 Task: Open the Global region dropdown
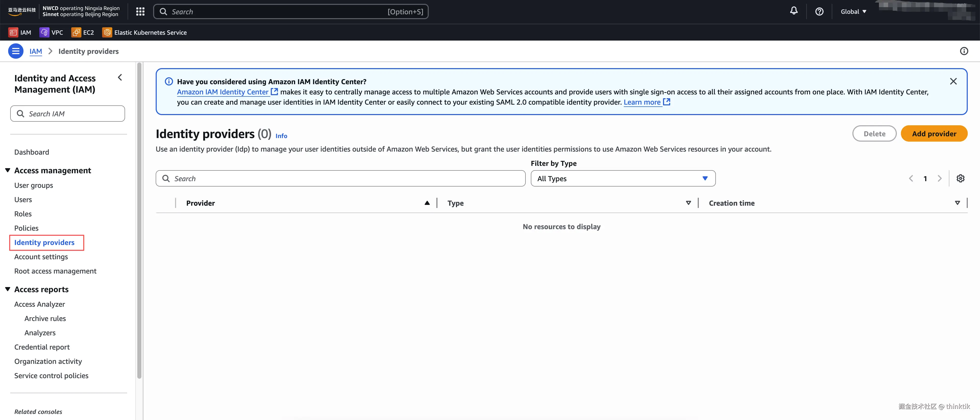(853, 12)
